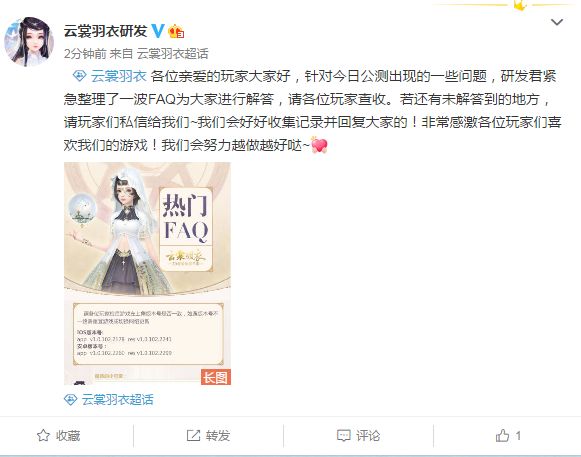This screenshot has height=457, width=581.
Task: Click the 长图 label on the image
Action: coord(216,377)
